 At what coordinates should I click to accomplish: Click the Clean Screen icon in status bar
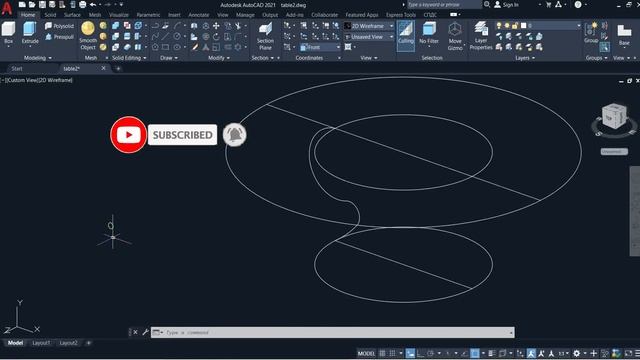coord(628,353)
